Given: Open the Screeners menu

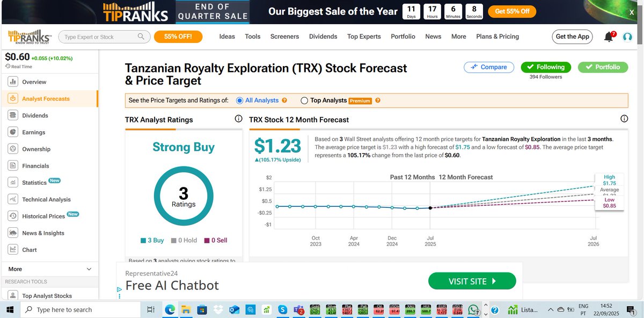Looking at the screenshot, I should click(284, 37).
